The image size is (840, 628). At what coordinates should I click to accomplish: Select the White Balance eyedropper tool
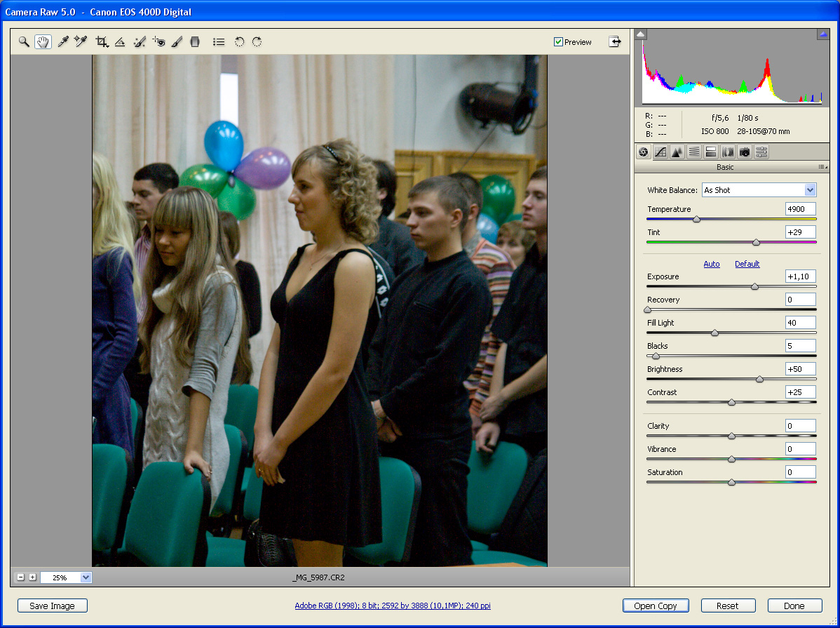pyautogui.click(x=62, y=42)
